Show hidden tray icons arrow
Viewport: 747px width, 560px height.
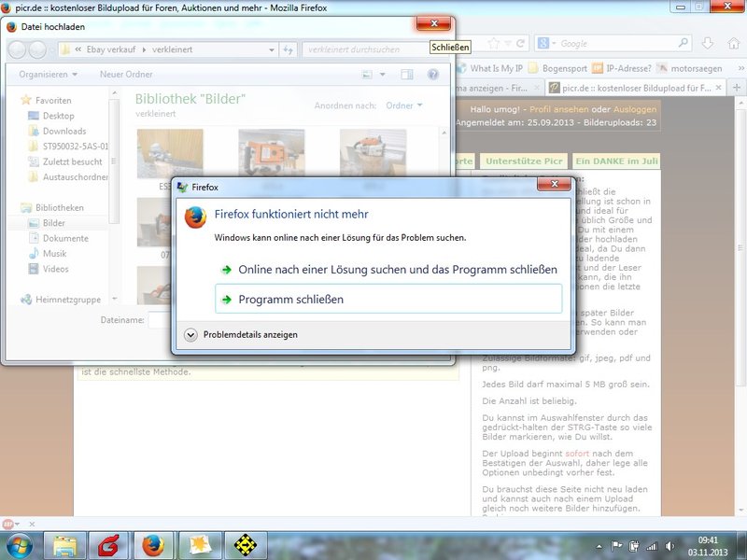[599, 547]
